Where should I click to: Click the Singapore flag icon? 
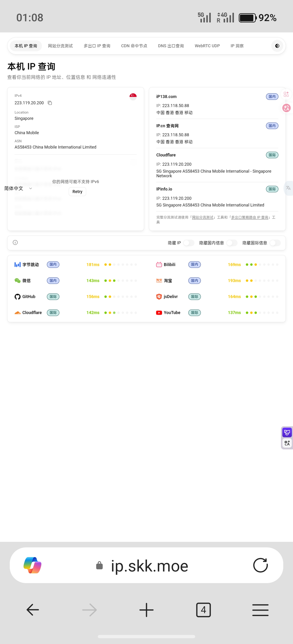(x=133, y=97)
